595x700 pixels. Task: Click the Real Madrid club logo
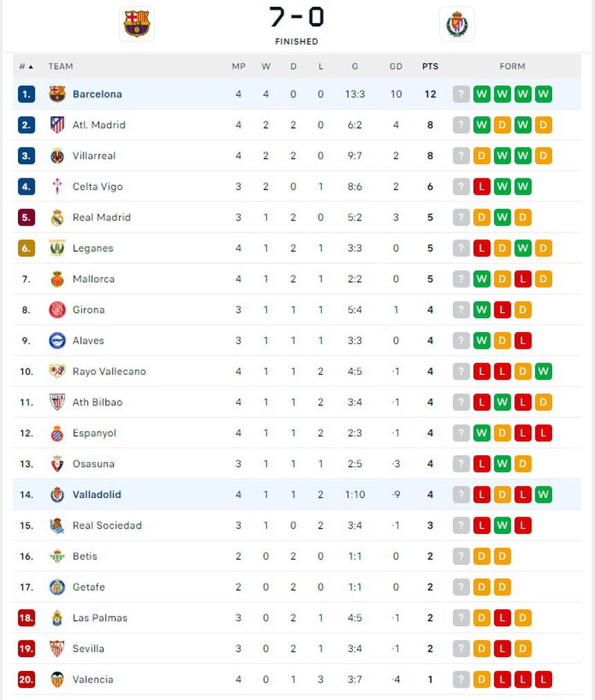click(x=57, y=218)
